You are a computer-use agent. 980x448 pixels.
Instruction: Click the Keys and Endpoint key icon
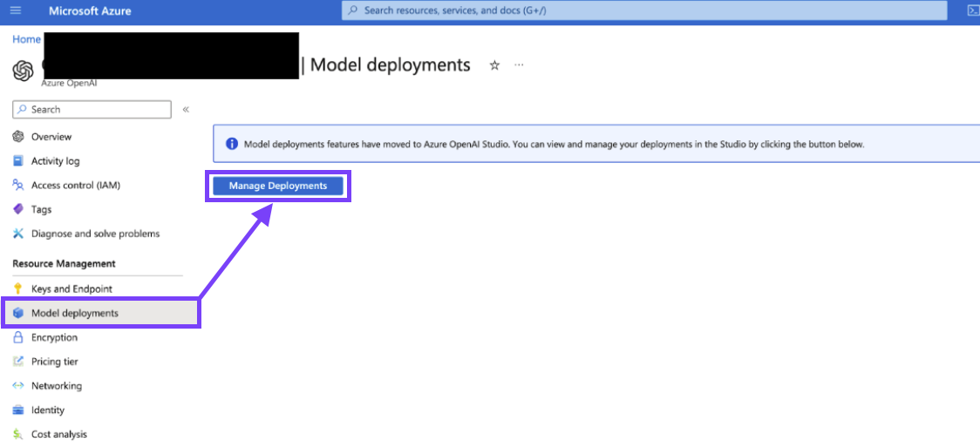click(18, 288)
